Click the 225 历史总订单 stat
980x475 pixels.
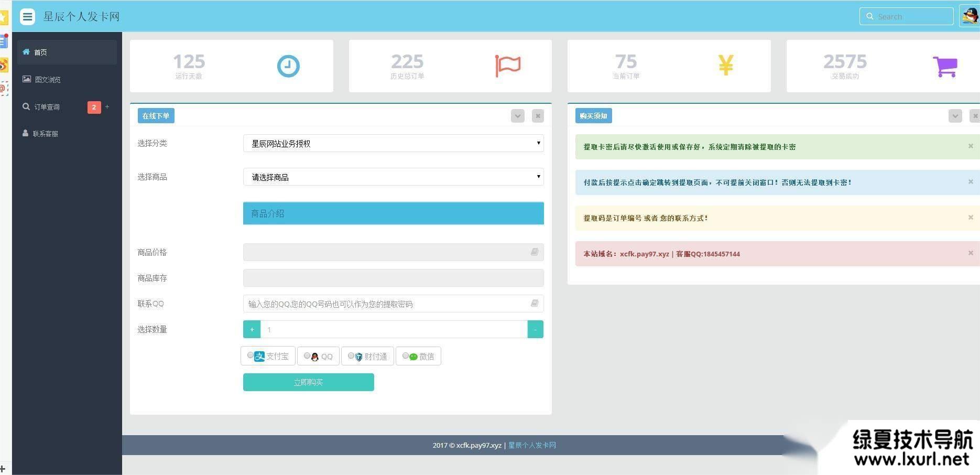coord(407,66)
